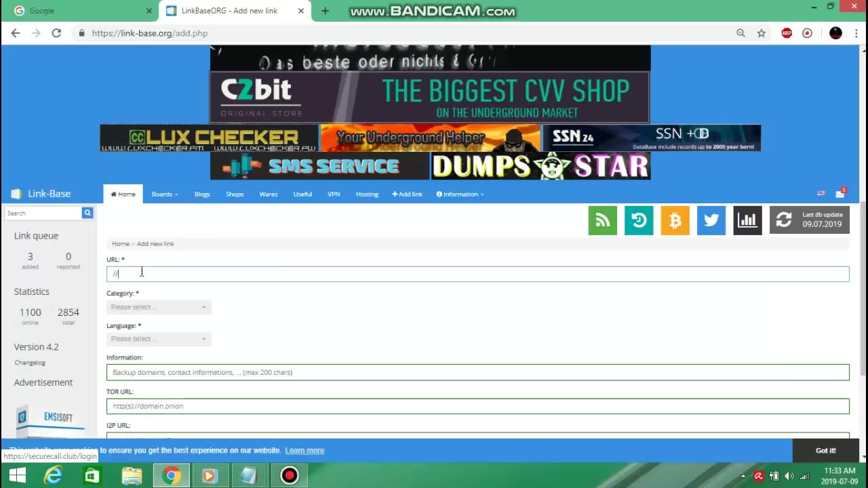Open the Language dropdown
Image resolution: width=868 pixels, height=488 pixels.
(x=159, y=339)
